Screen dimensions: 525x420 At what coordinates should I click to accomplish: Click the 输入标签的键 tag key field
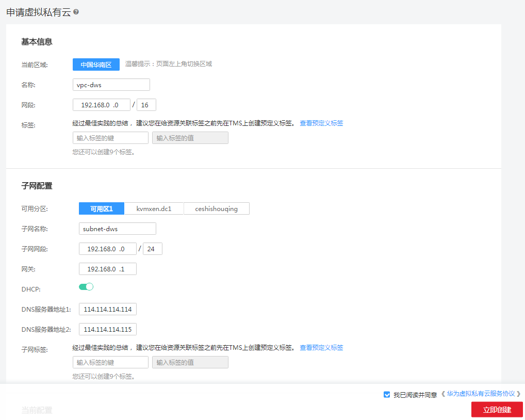tap(110, 137)
